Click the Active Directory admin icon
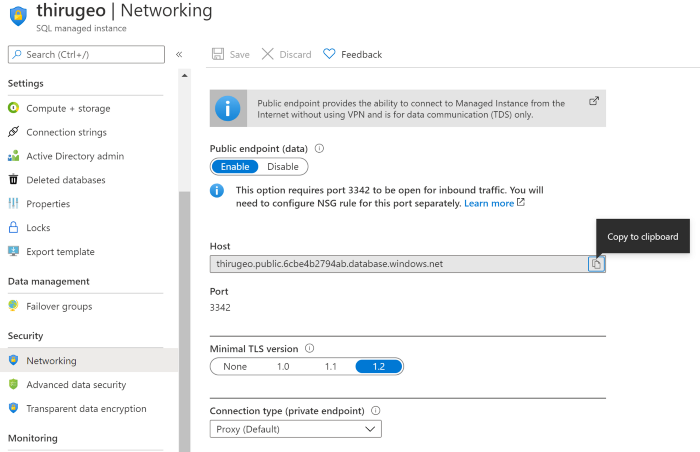This screenshot has height=452, width=700. pos(13,156)
